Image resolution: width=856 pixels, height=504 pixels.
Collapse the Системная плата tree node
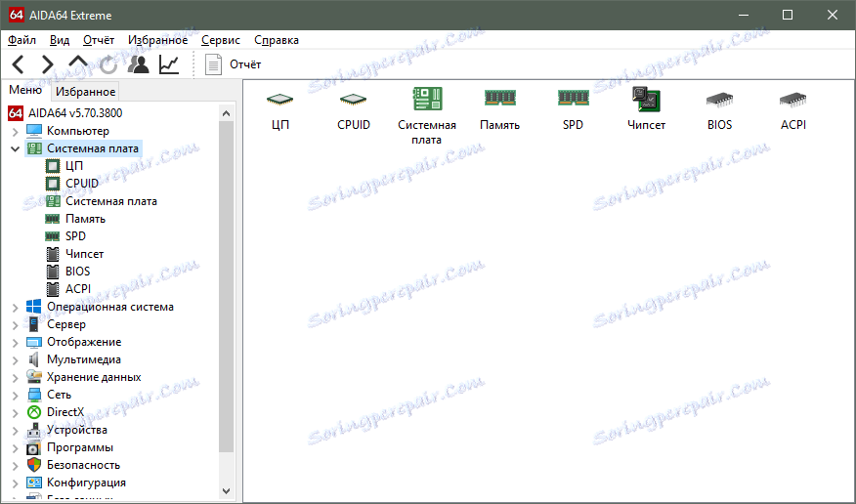tap(16, 148)
